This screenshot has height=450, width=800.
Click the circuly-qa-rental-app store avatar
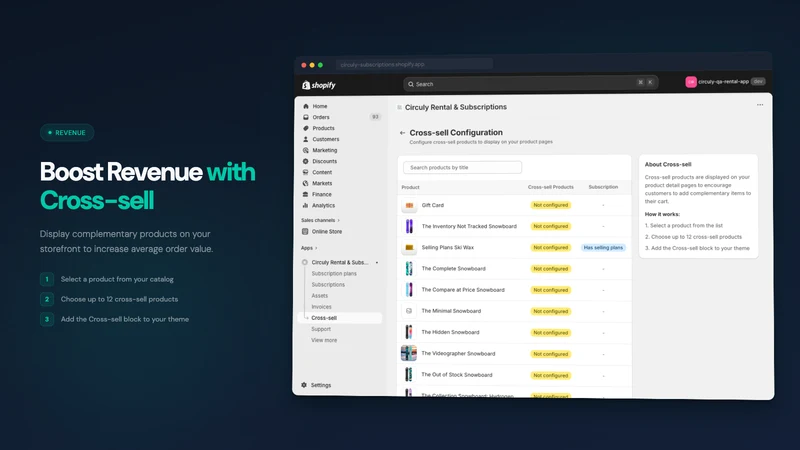(x=691, y=82)
